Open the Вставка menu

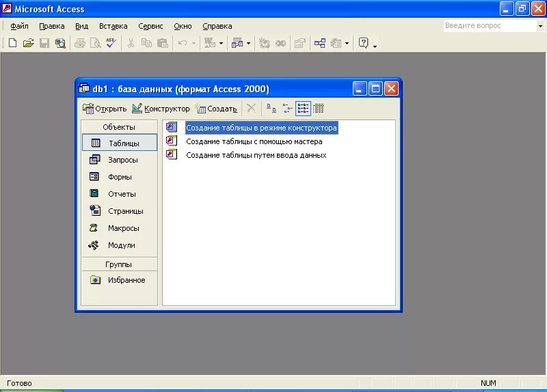click(x=113, y=26)
